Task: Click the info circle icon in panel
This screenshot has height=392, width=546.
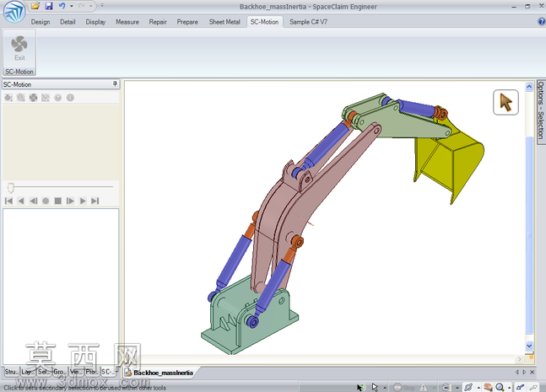Action: [70, 98]
